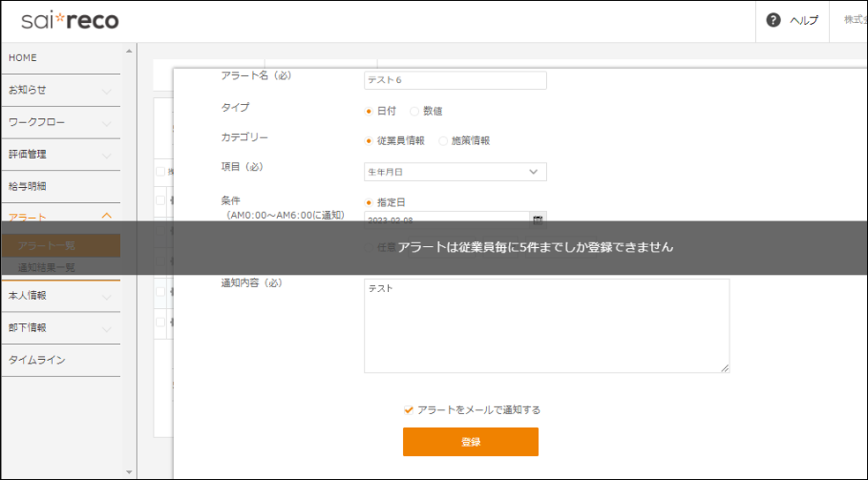Select the 従業員情報 category radio button
The height and width of the screenshot is (480, 868).
pyautogui.click(x=369, y=140)
